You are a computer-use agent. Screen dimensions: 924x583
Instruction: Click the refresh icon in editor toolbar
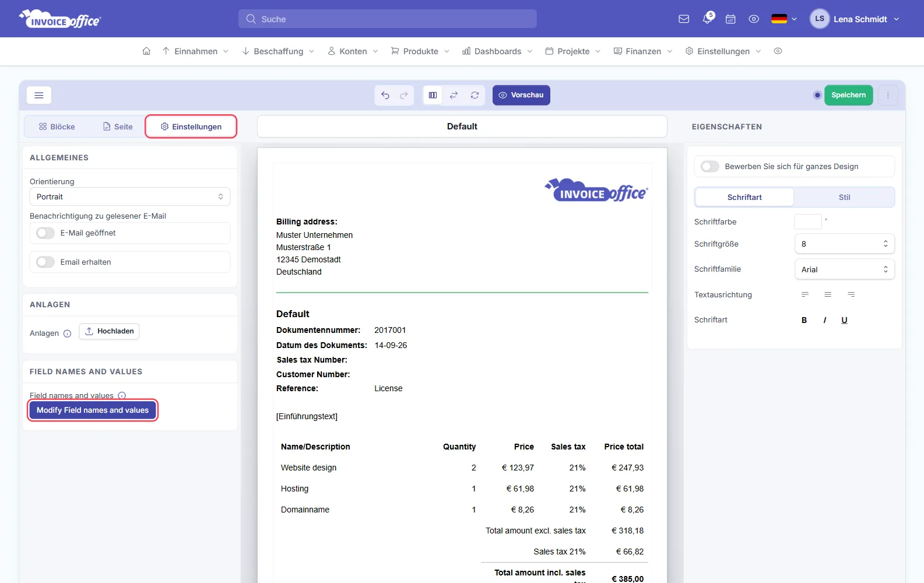(475, 95)
